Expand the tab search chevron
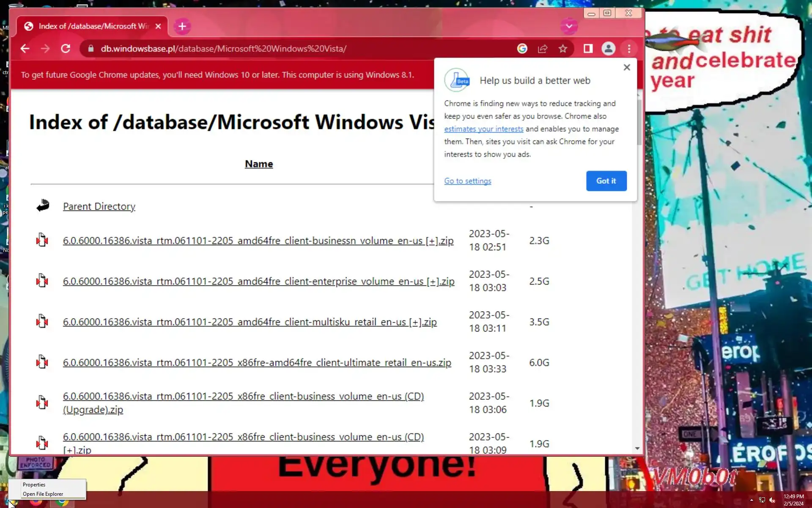 coord(569,26)
